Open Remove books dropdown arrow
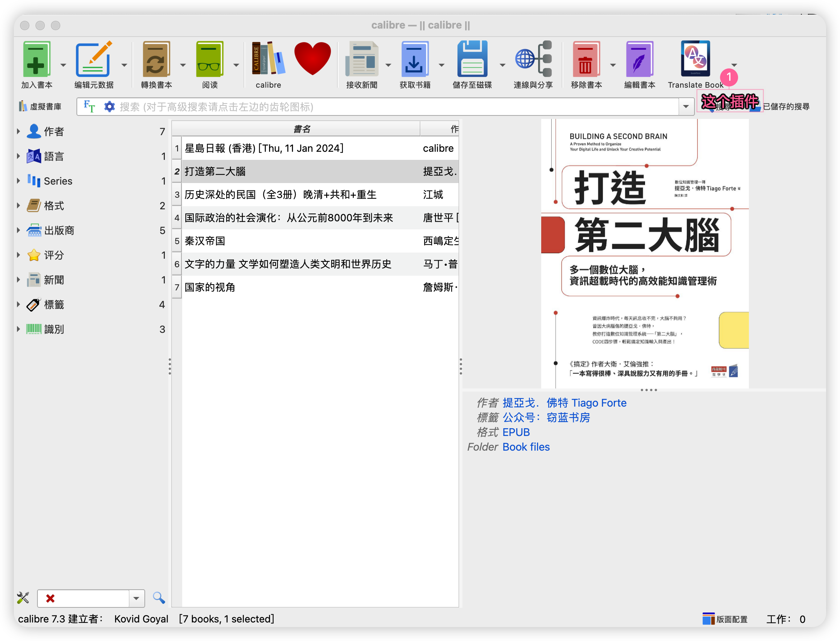This screenshot has width=840, height=641. [x=613, y=65]
